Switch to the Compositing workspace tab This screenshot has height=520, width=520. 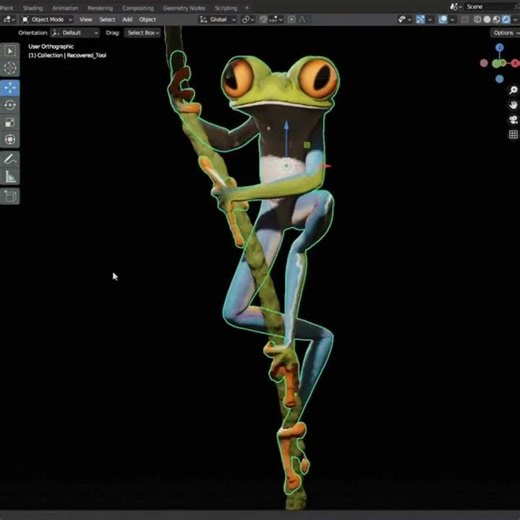tap(138, 8)
